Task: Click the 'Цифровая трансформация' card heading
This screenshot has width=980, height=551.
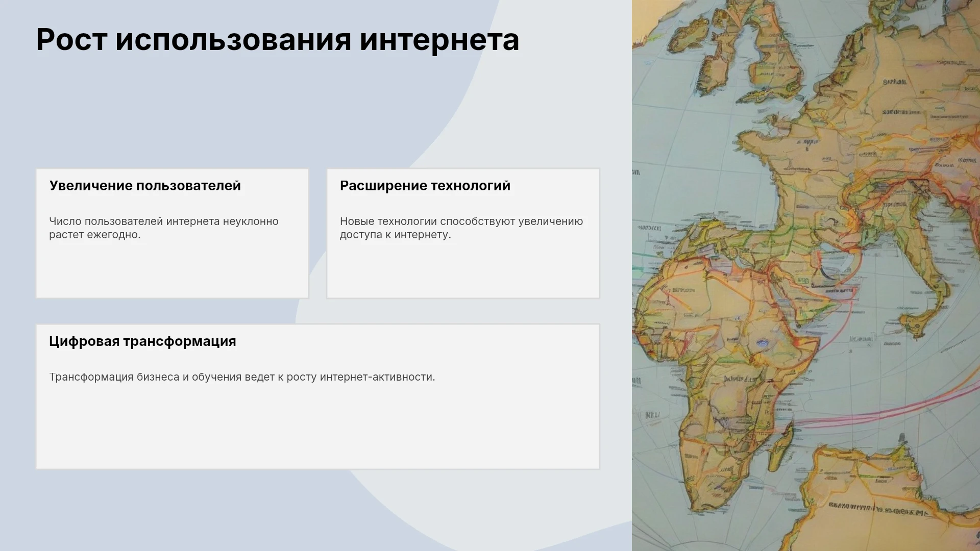Action: pyautogui.click(x=142, y=341)
